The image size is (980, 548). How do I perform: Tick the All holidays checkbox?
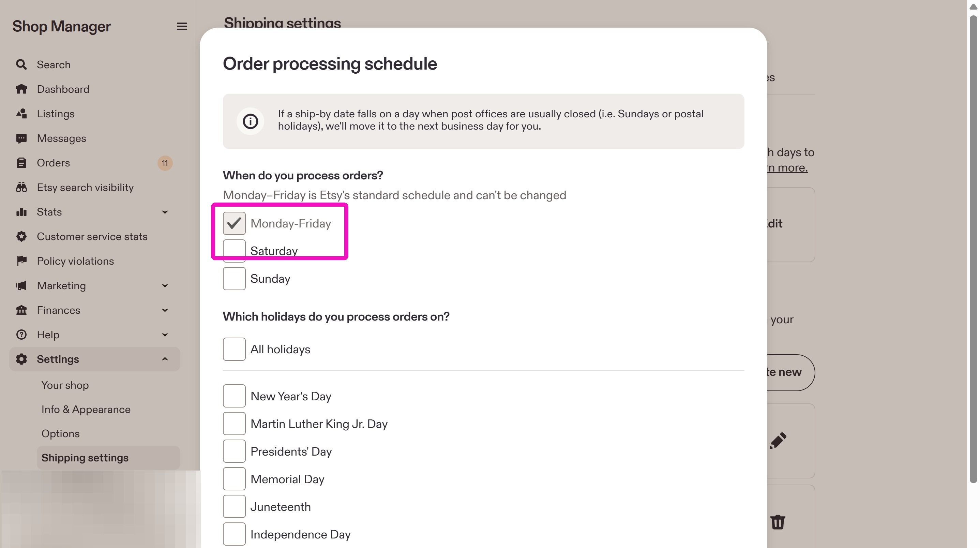point(234,349)
